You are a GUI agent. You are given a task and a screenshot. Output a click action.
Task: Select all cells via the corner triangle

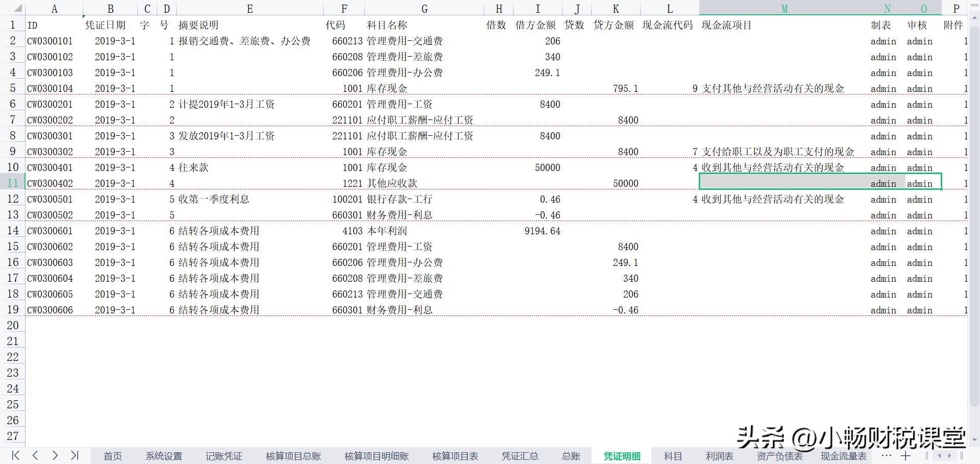[18, 8]
